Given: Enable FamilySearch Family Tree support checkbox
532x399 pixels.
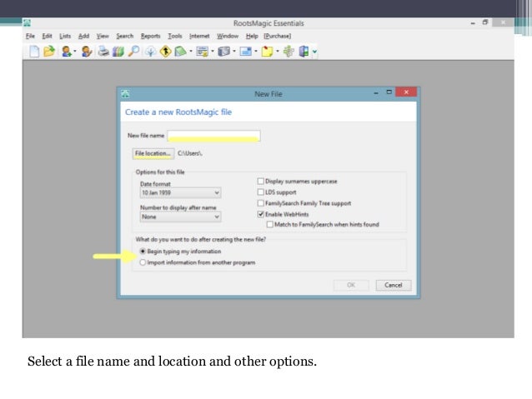Looking at the screenshot, I should click(x=260, y=203).
